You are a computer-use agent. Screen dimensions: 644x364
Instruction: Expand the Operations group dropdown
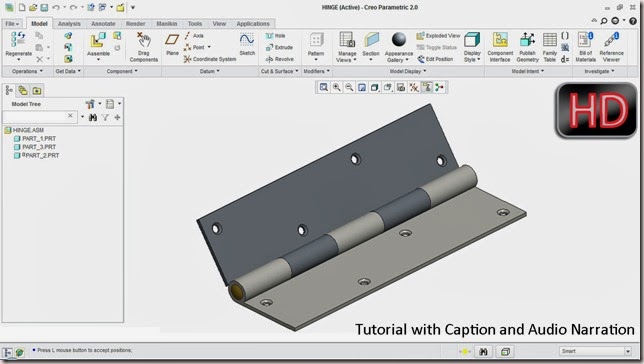point(27,71)
